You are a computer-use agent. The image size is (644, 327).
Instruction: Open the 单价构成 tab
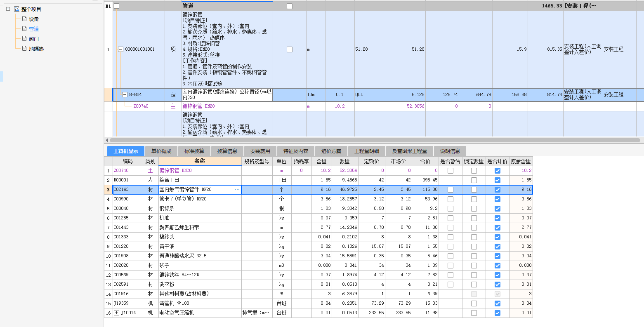(161, 151)
